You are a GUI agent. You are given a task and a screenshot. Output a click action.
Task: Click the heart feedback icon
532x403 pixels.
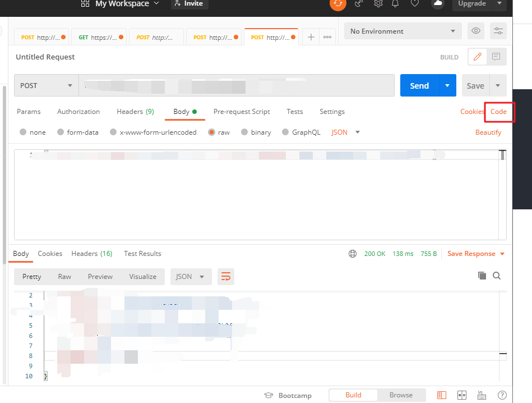(x=415, y=4)
